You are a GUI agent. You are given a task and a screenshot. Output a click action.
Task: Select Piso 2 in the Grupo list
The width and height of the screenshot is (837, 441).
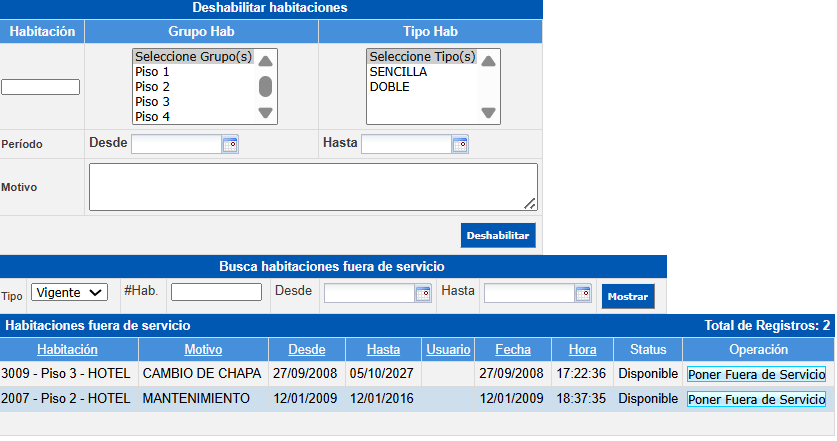click(x=152, y=87)
